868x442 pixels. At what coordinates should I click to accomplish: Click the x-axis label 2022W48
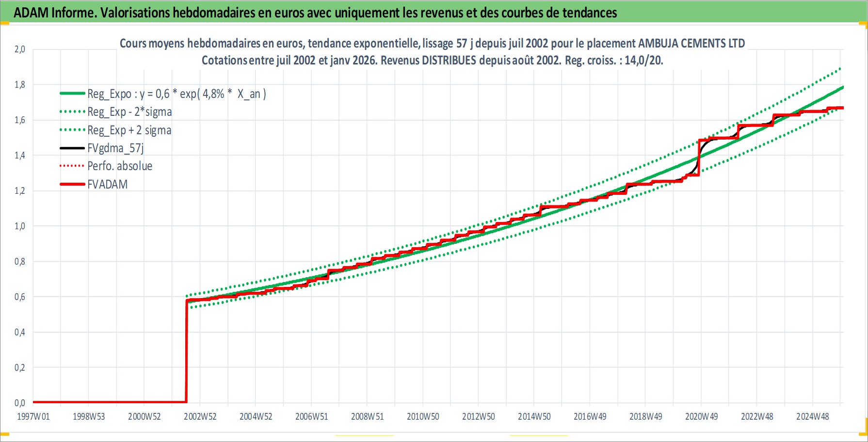(757, 416)
